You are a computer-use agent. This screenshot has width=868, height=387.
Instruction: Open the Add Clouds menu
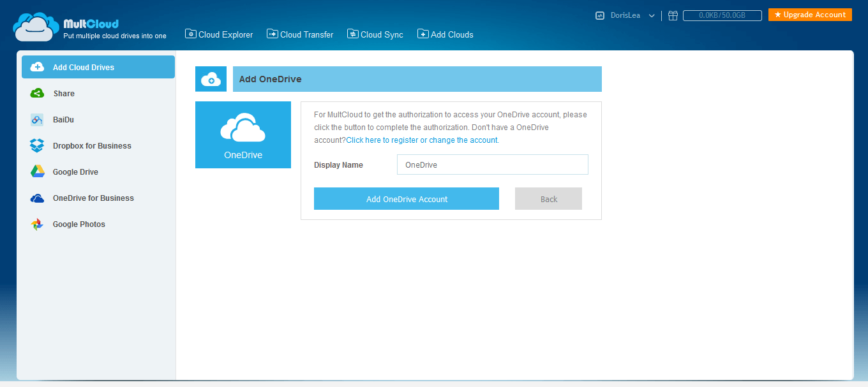click(445, 34)
